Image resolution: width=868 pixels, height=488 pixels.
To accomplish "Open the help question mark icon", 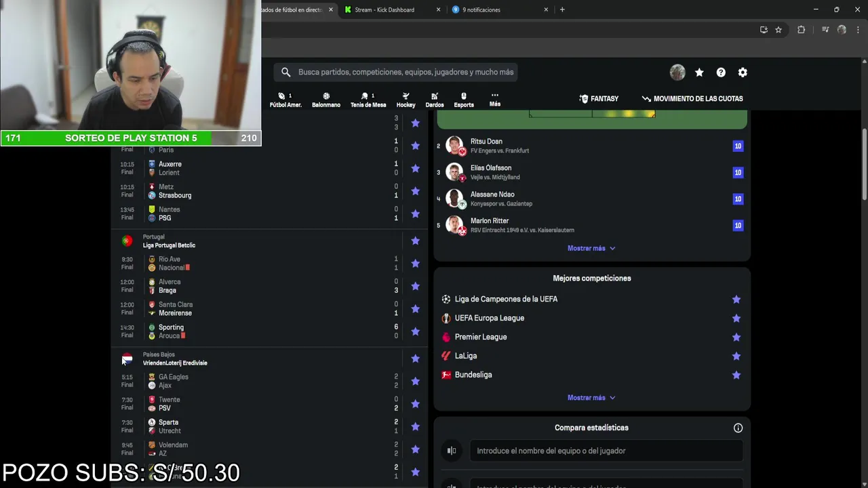I will [x=721, y=73].
